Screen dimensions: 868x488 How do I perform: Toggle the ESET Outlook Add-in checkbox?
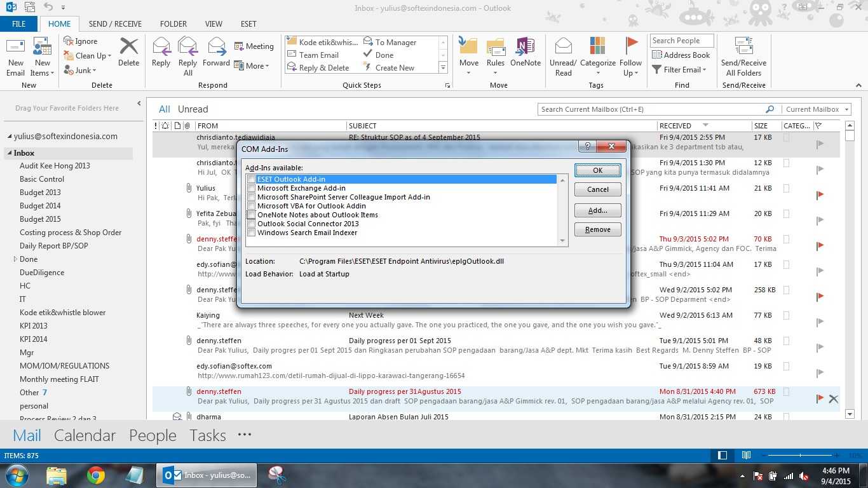[252, 180]
